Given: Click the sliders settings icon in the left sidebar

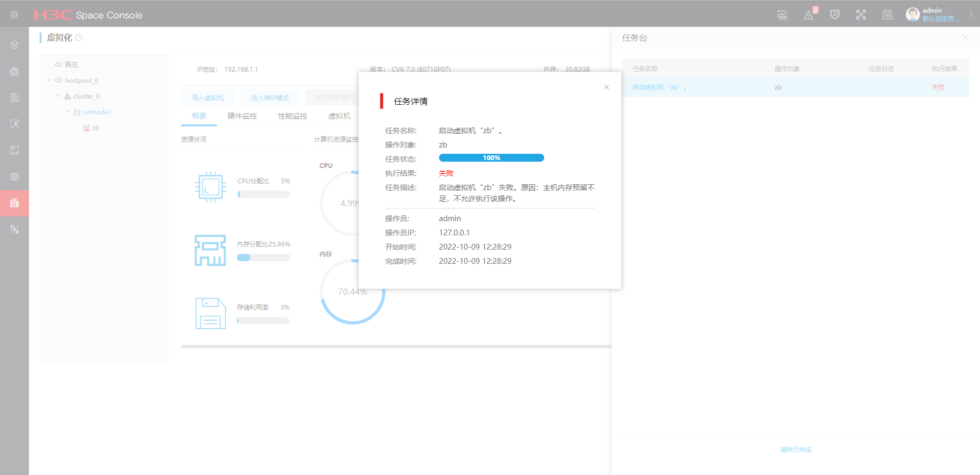Looking at the screenshot, I should pos(15,229).
